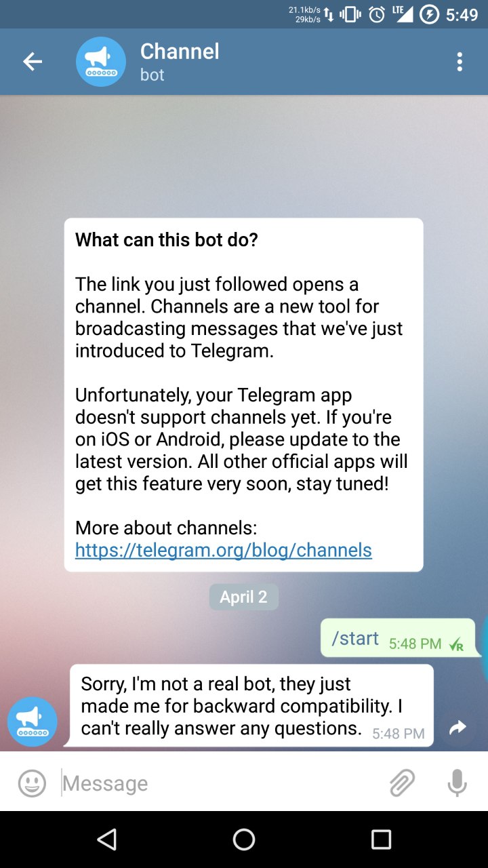Tap the paperclip attach icon
This screenshot has height=868, width=488.
tap(402, 784)
